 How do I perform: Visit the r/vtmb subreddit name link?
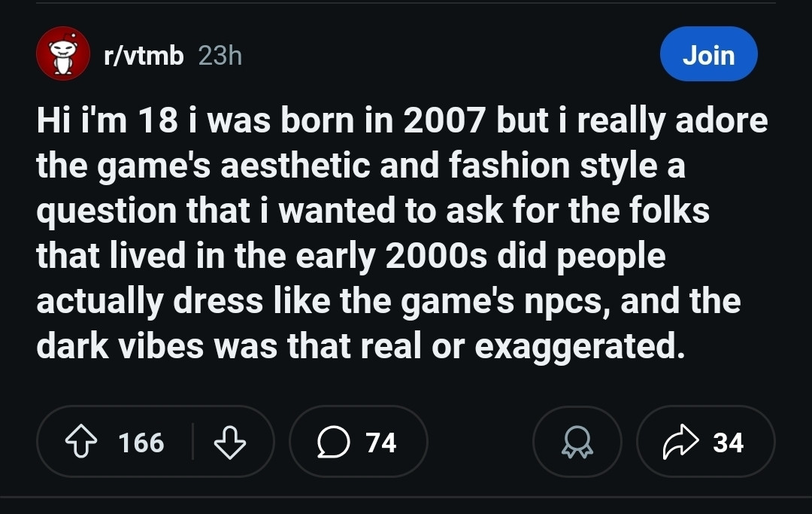144,56
